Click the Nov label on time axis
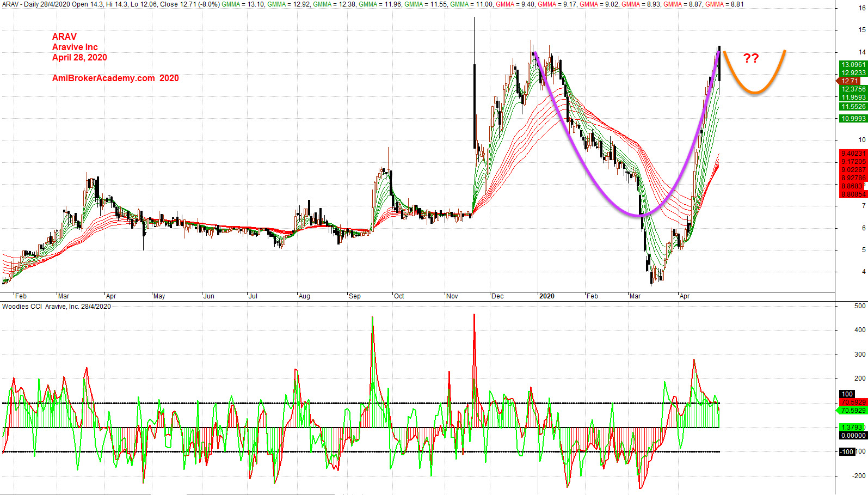The height and width of the screenshot is (495, 868). (x=452, y=296)
